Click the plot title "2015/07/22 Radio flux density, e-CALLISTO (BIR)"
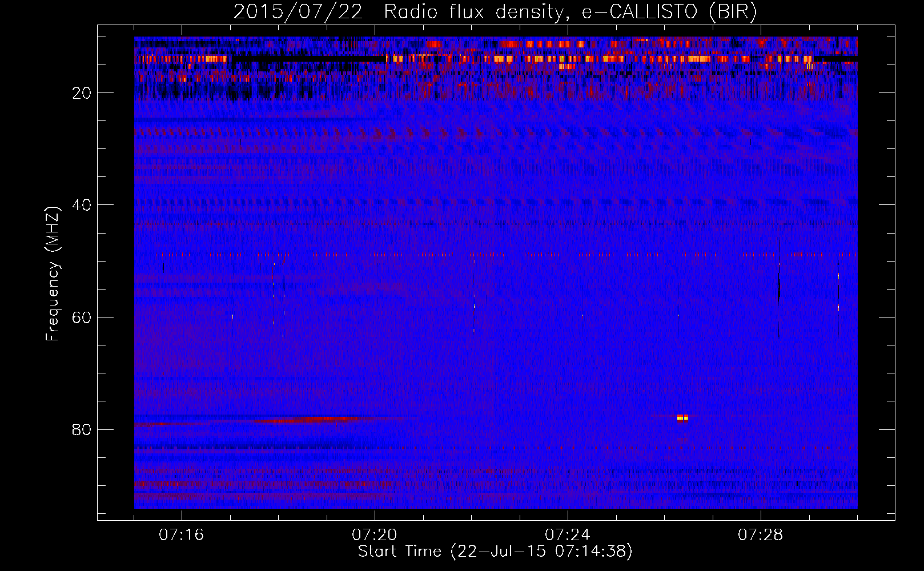924x571 pixels. pyautogui.click(x=495, y=12)
